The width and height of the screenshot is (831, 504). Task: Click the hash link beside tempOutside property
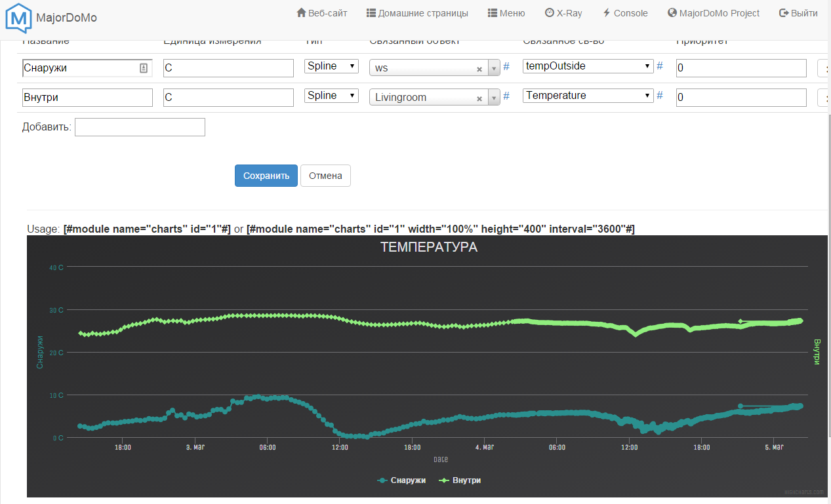pyautogui.click(x=660, y=66)
